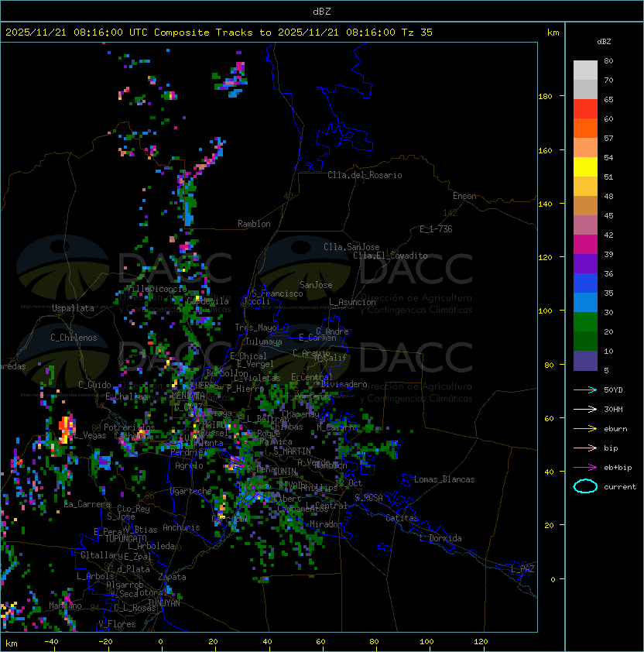
Task: Click the 'L_PAZ' map label
Action: [522, 569]
